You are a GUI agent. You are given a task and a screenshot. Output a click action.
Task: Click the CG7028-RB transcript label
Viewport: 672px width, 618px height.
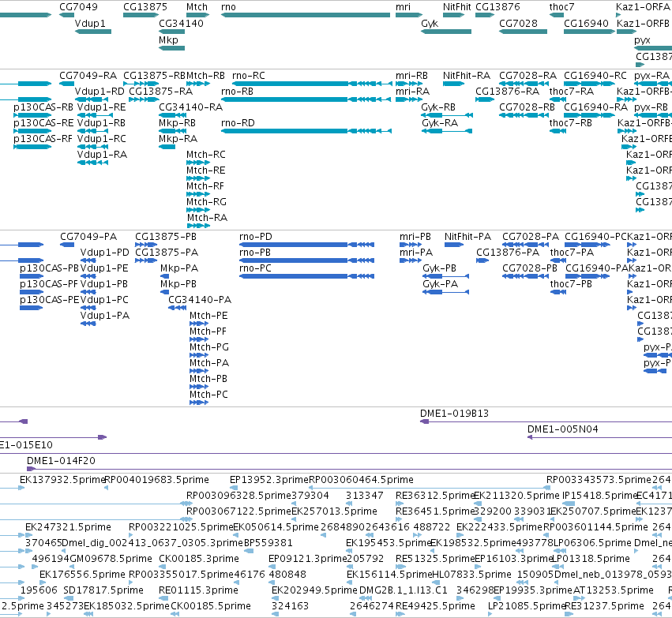527,107
